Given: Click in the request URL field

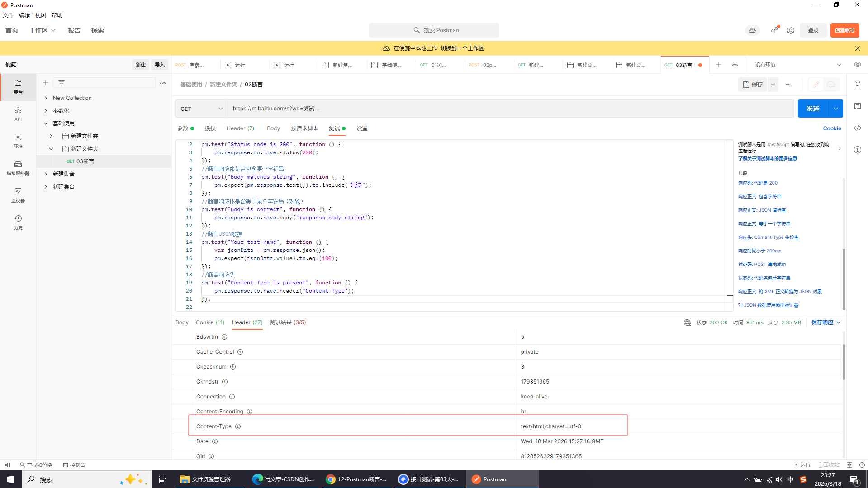Looking at the screenshot, I should point(511,109).
